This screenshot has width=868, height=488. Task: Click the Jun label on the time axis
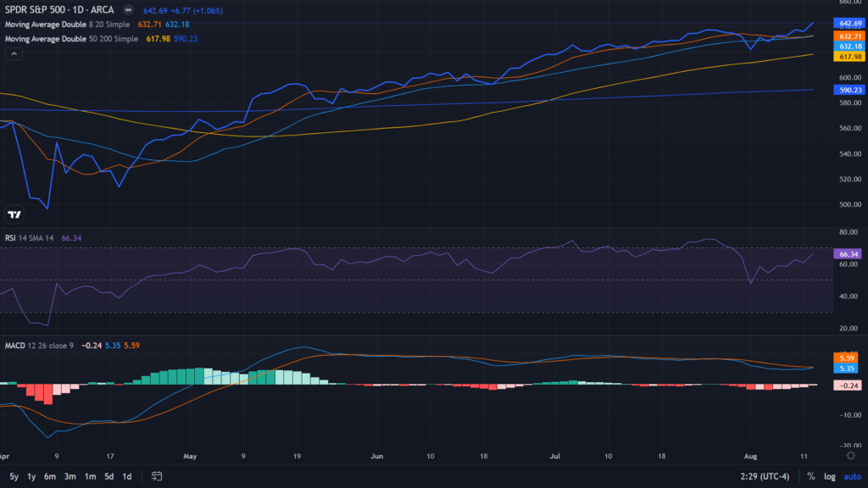point(376,457)
